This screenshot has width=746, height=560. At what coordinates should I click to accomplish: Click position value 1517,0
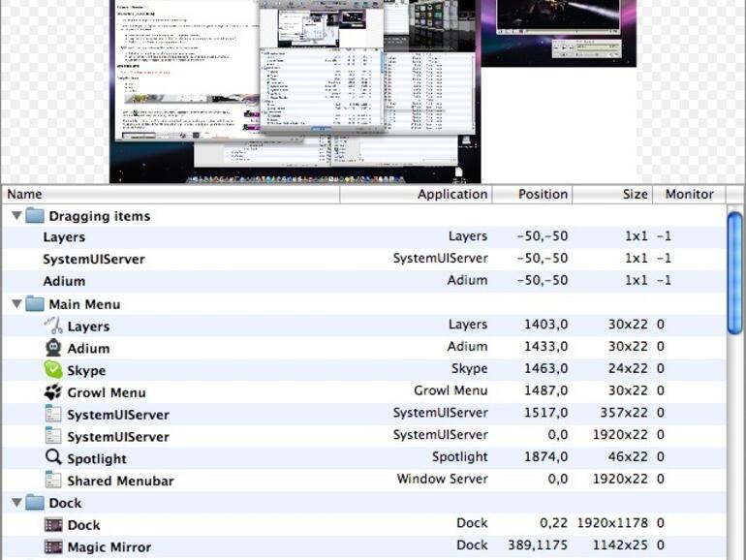[545, 413]
